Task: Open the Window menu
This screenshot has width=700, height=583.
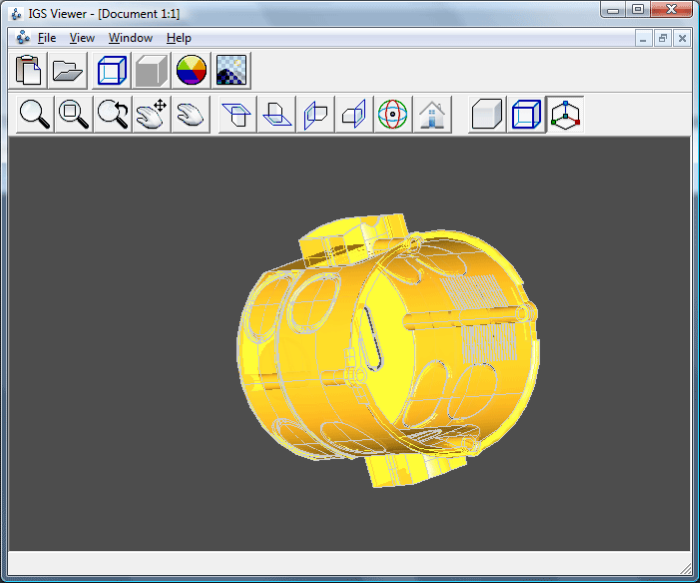Action: pyautogui.click(x=130, y=38)
